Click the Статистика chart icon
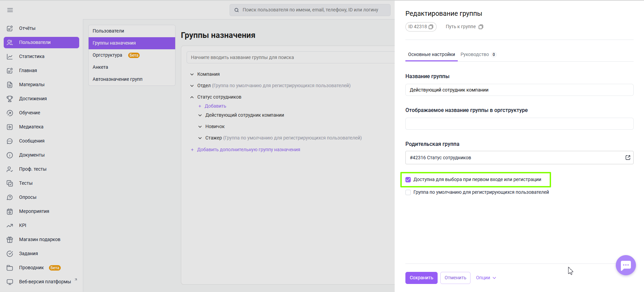The image size is (644, 292). (x=10, y=56)
